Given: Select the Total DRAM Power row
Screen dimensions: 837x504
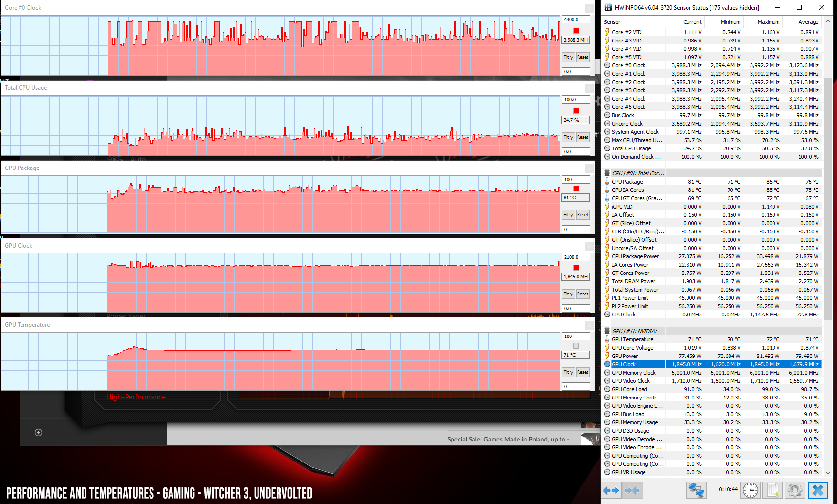Looking at the screenshot, I should click(x=712, y=281).
